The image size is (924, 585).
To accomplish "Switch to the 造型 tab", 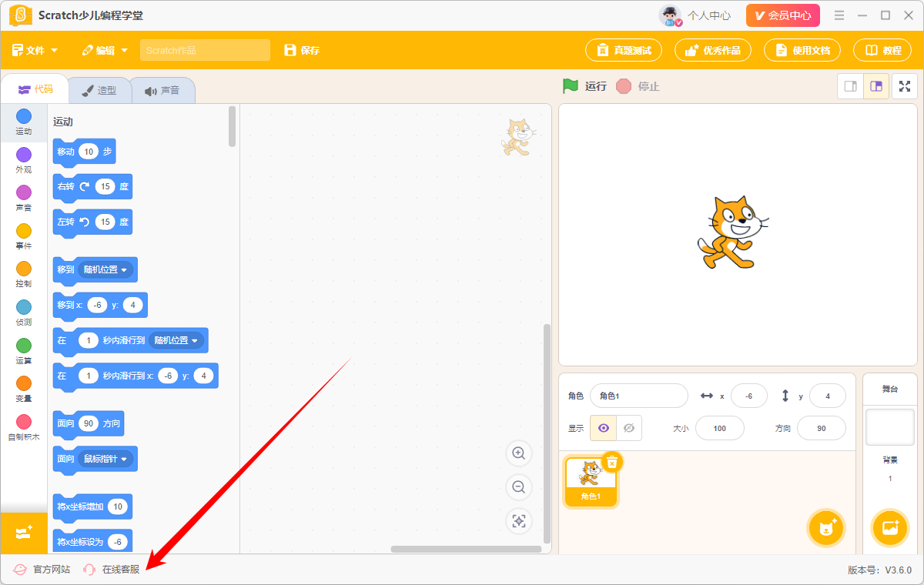I will pyautogui.click(x=99, y=90).
